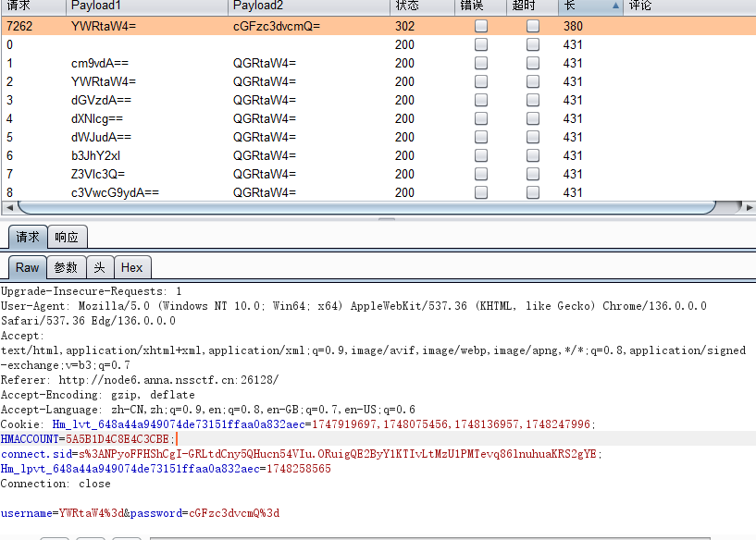Click the sort arrow in the 长 column header
This screenshot has height=540, width=756.
tap(615, 6)
